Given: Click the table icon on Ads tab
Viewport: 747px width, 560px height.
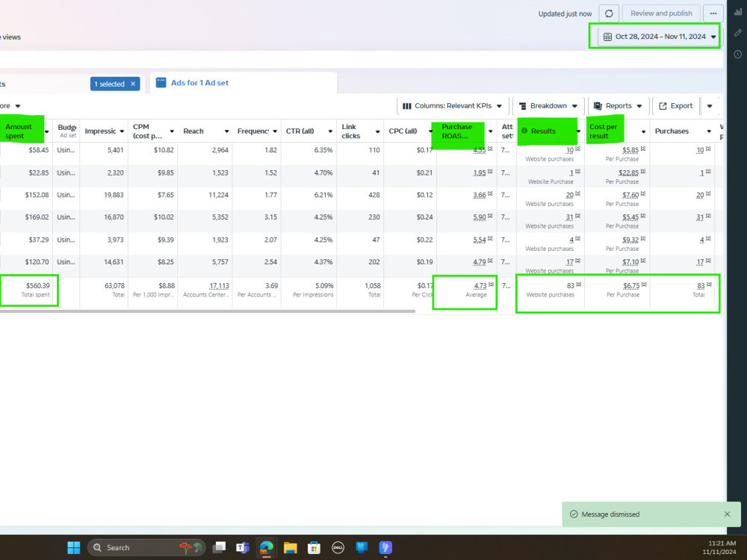Looking at the screenshot, I should click(x=161, y=82).
